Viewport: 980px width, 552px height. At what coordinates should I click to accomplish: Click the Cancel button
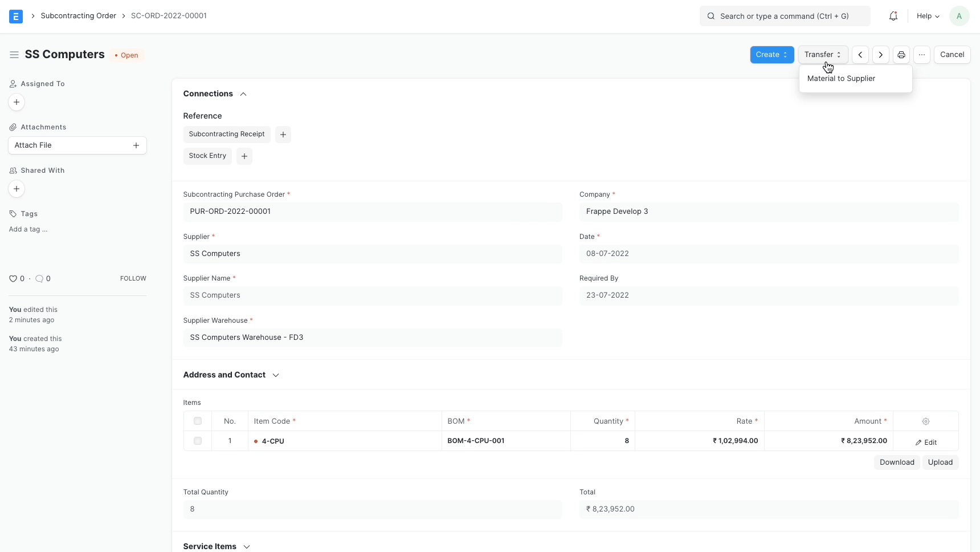click(952, 55)
